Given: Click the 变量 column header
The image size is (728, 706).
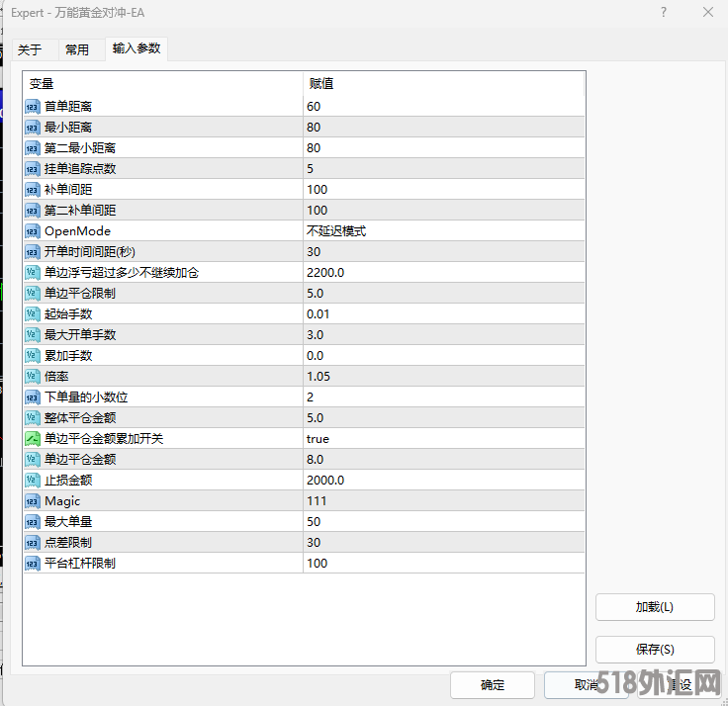Looking at the screenshot, I should click(x=163, y=84).
